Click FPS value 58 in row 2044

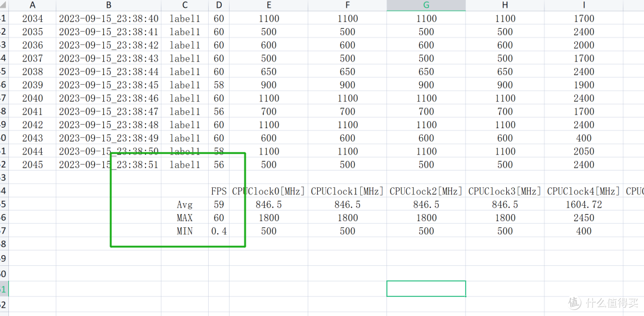219,151
